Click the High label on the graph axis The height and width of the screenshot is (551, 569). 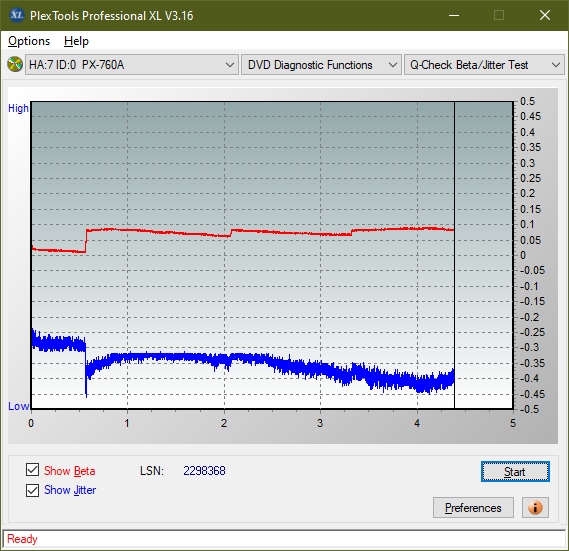coord(18,108)
